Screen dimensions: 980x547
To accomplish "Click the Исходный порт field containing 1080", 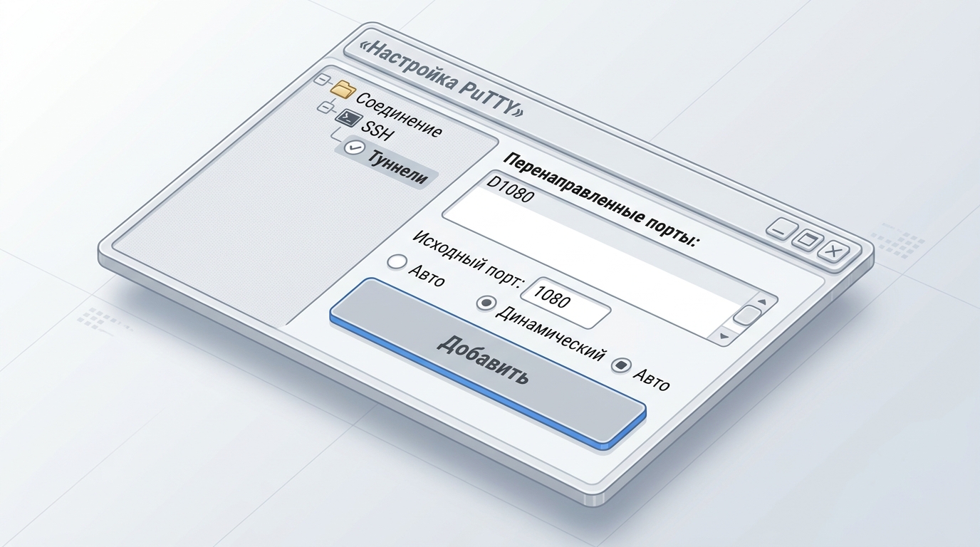I will pyautogui.click(x=566, y=303).
